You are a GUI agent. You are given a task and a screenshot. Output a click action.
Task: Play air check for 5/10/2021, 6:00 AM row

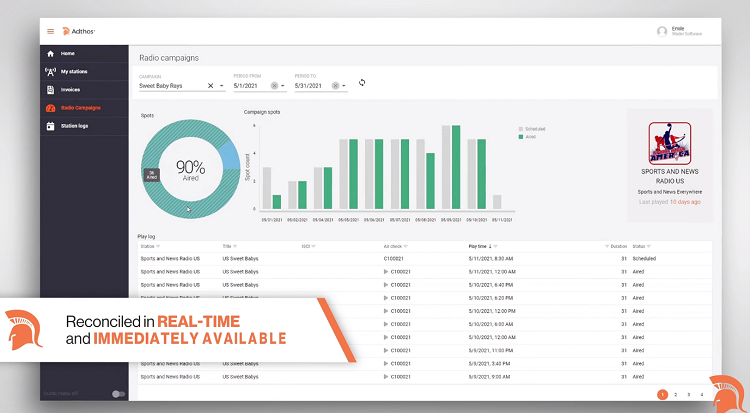pyautogui.click(x=386, y=324)
